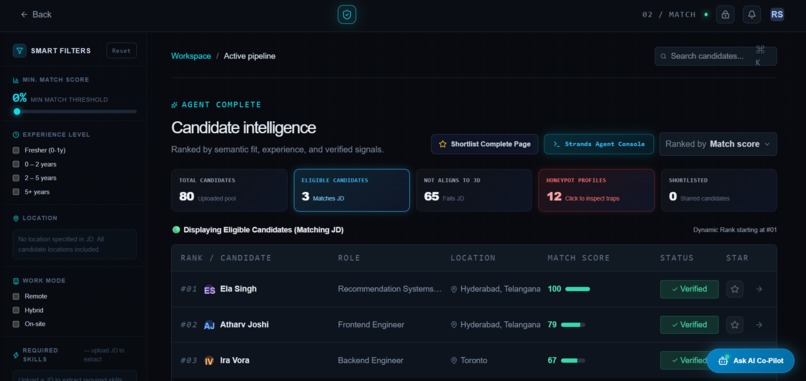Open the lock icon button

(725, 14)
